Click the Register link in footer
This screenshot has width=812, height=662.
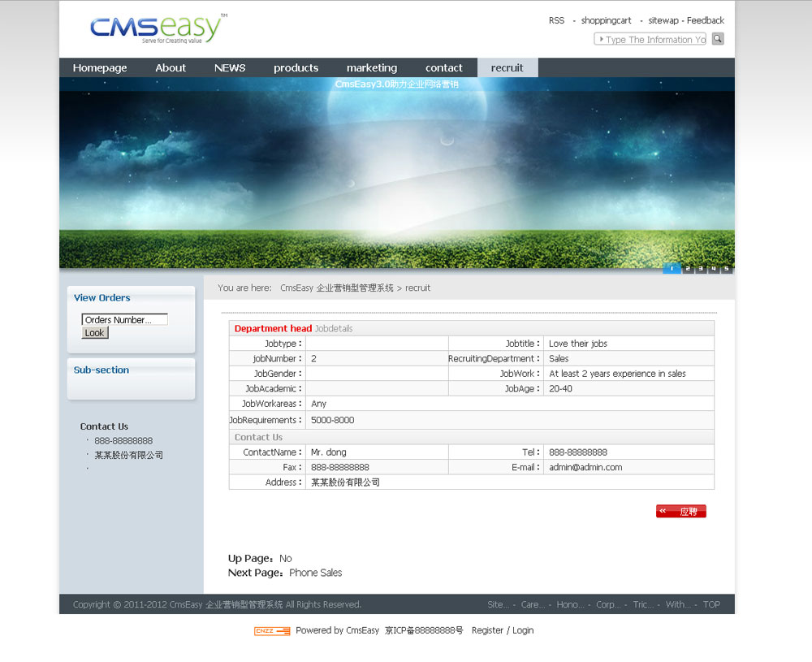(x=487, y=630)
